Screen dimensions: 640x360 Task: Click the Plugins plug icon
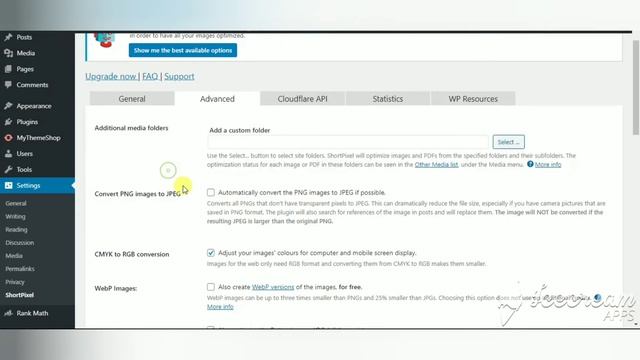coord(8,122)
